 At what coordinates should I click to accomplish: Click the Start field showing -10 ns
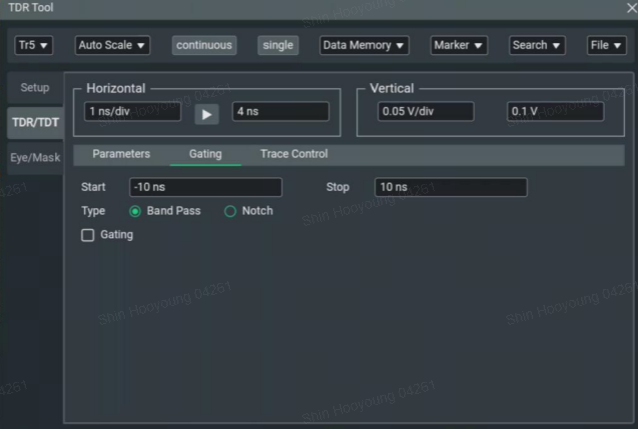coord(205,187)
